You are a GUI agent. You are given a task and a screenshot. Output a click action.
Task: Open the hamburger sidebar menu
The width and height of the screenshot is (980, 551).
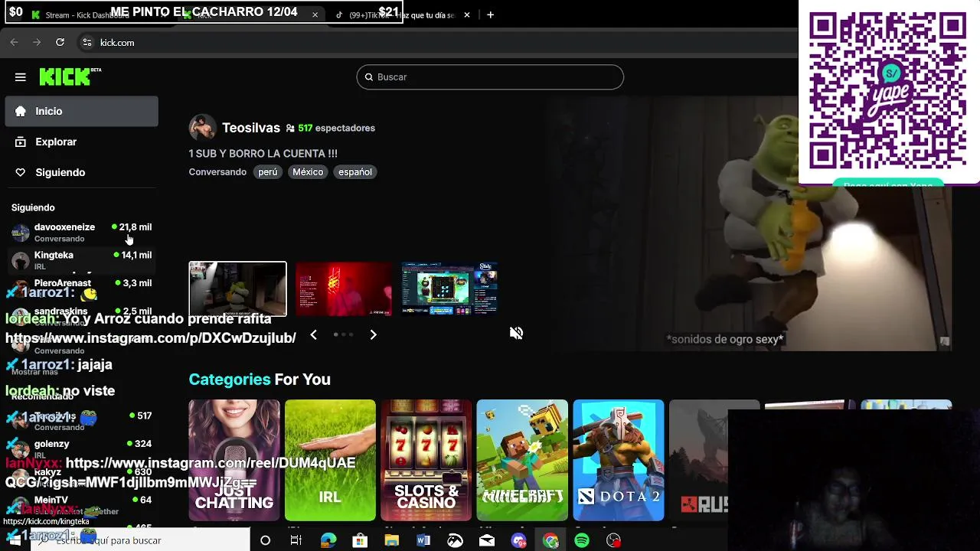(21, 77)
